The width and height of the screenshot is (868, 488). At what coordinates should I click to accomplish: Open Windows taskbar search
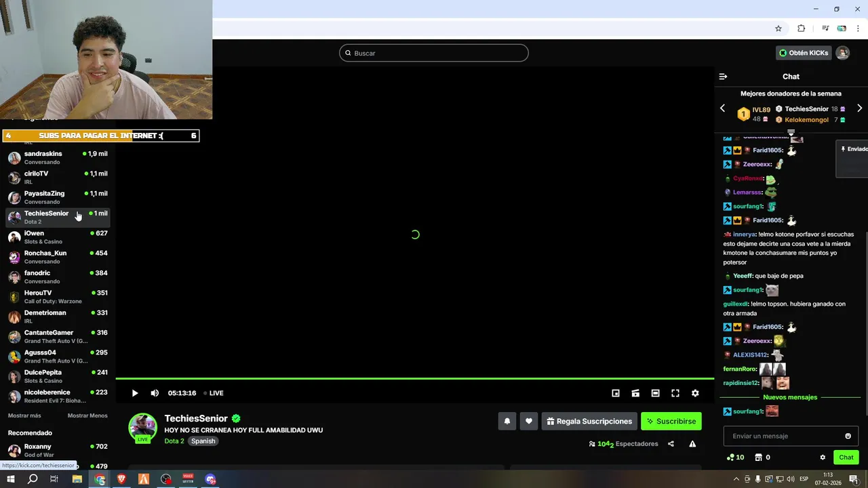(x=33, y=479)
